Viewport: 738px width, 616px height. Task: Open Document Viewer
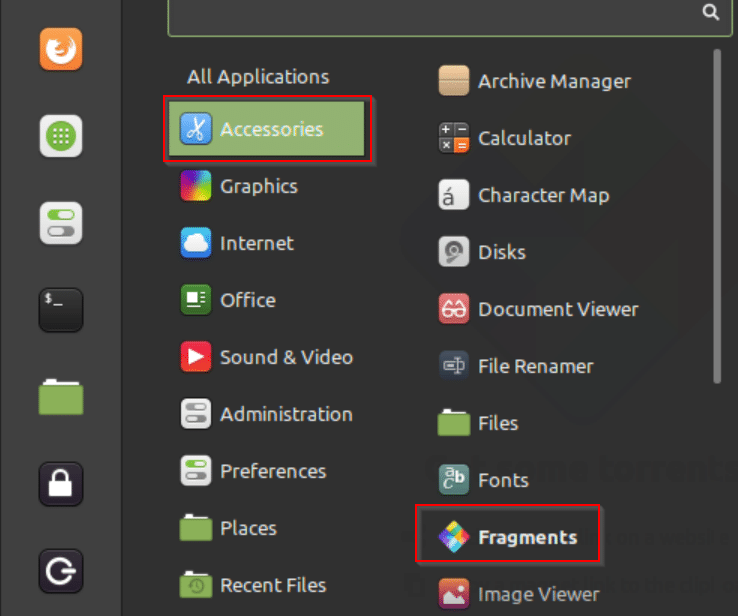click(x=538, y=309)
